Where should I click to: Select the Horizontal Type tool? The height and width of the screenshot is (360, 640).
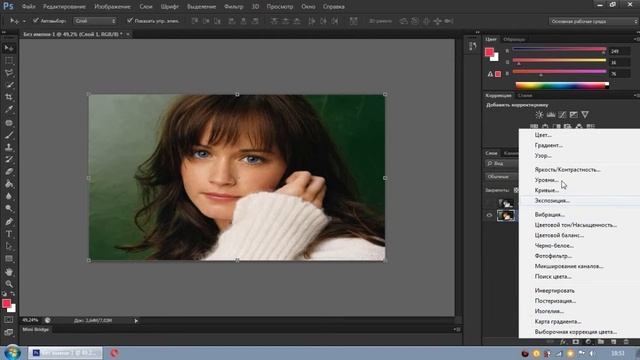point(9,234)
